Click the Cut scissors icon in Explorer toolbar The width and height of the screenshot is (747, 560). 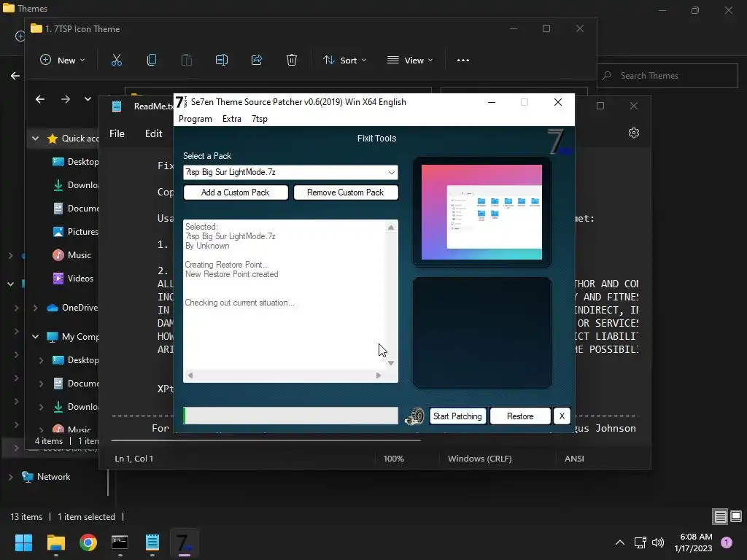(117, 60)
